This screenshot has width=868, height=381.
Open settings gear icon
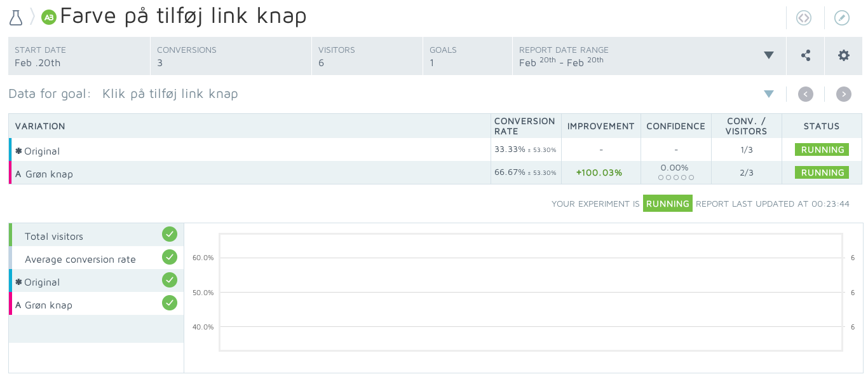844,55
